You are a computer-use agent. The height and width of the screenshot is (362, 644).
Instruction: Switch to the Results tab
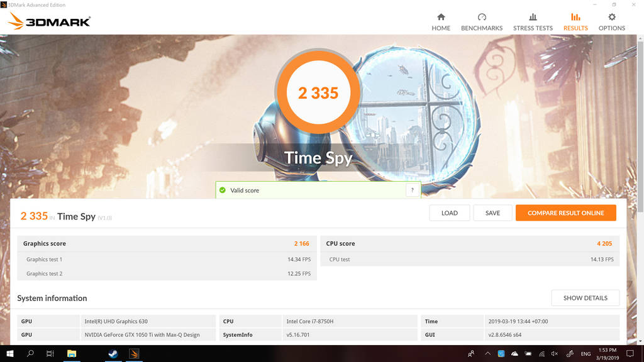pos(575,21)
